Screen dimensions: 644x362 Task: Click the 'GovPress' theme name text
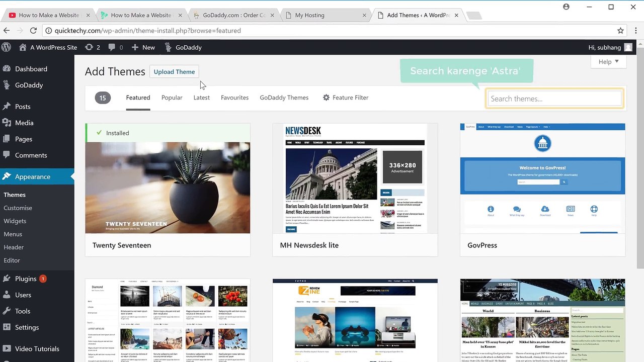tap(482, 245)
